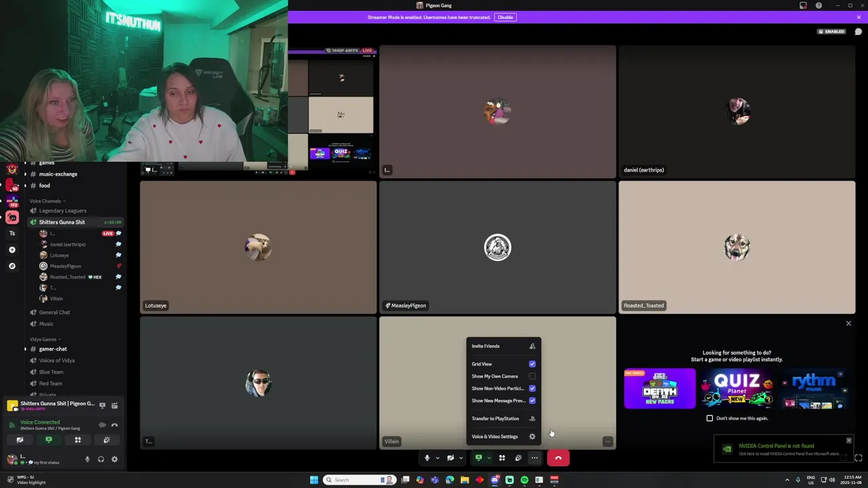Viewport: 868px width, 488px height.
Task: Dismiss the streamer mode banner
Action: tap(859, 17)
